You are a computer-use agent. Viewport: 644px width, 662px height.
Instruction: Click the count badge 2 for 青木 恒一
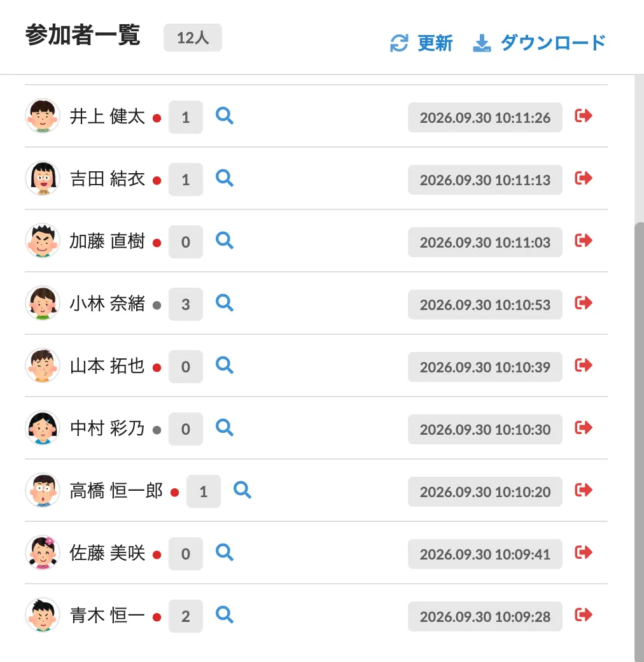pos(186,616)
